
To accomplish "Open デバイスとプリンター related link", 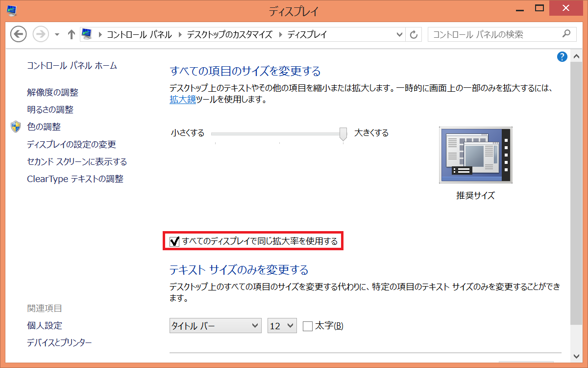I will 59,342.
